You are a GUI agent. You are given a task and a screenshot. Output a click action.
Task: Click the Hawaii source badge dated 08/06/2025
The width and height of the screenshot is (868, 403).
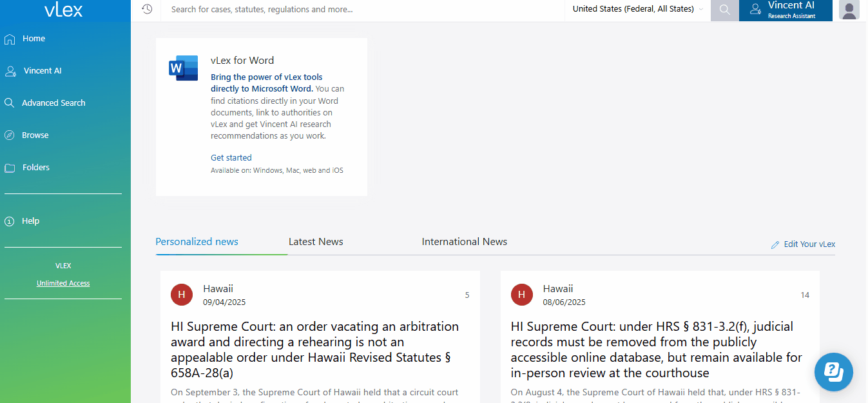click(x=522, y=295)
